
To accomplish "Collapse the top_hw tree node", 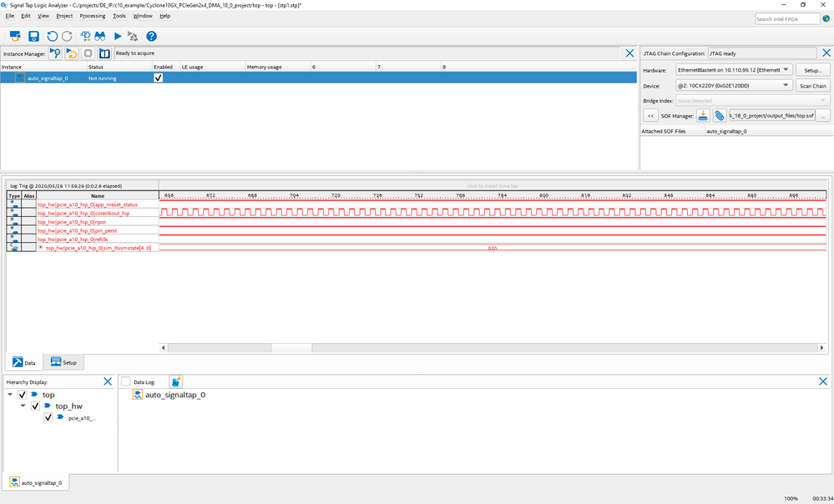I will tap(23, 406).
